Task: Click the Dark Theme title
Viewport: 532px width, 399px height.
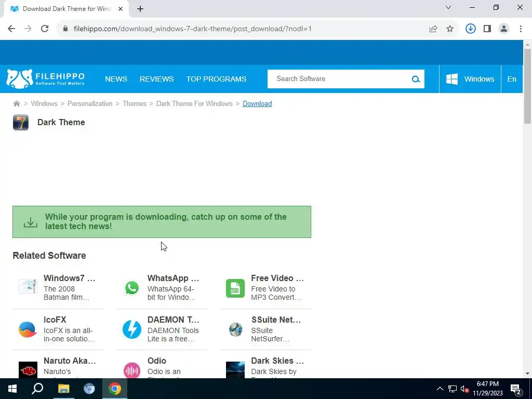Action: [x=61, y=122]
